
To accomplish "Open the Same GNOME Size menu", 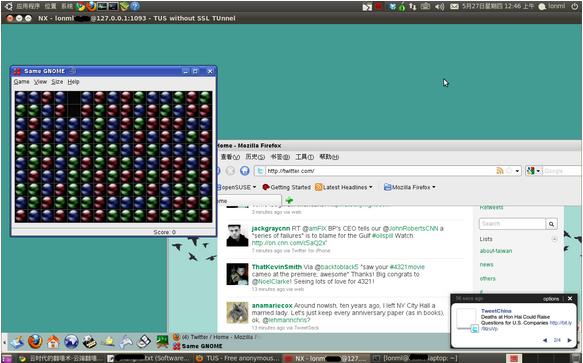I will coord(57,81).
